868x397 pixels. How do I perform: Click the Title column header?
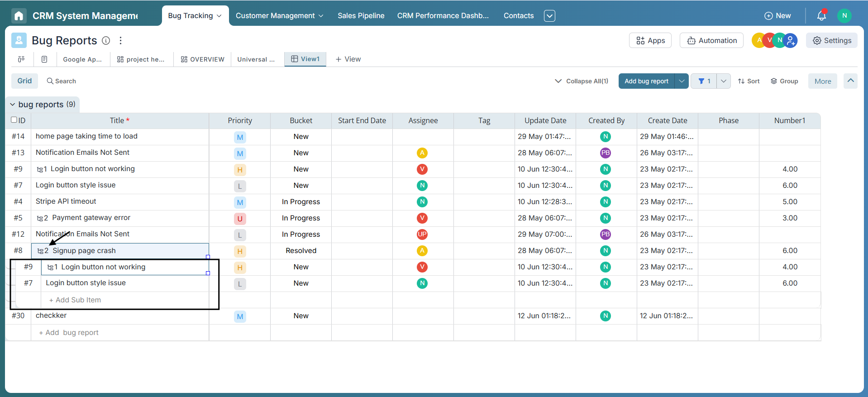point(120,120)
